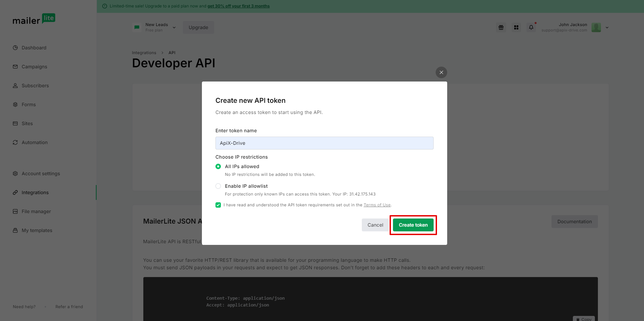This screenshot has height=321, width=644.
Task: Expand the user profile menu chevron
Action: coord(607,27)
